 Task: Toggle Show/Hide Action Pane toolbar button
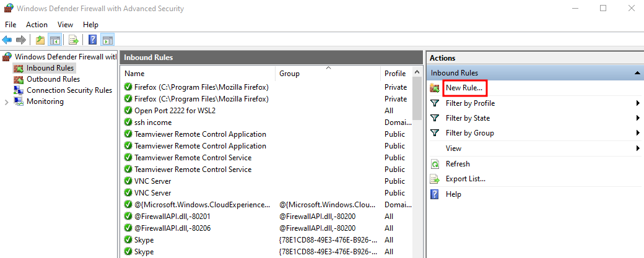pyautogui.click(x=108, y=40)
